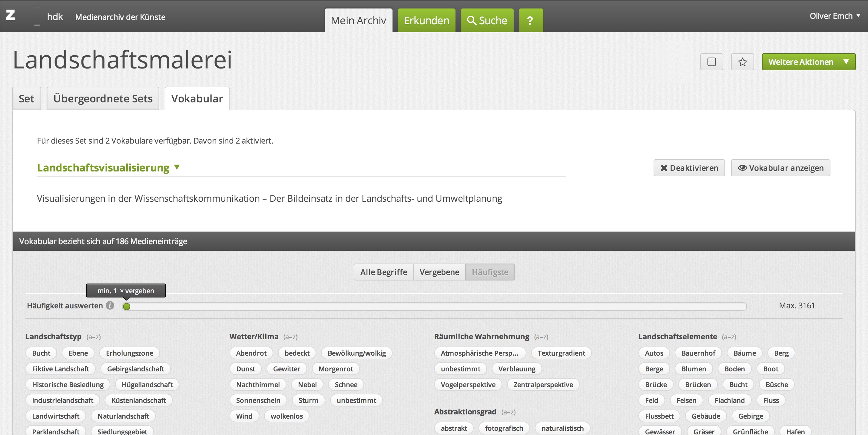
Task: Click the Gebirgslandschaft term tag
Action: click(135, 369)
